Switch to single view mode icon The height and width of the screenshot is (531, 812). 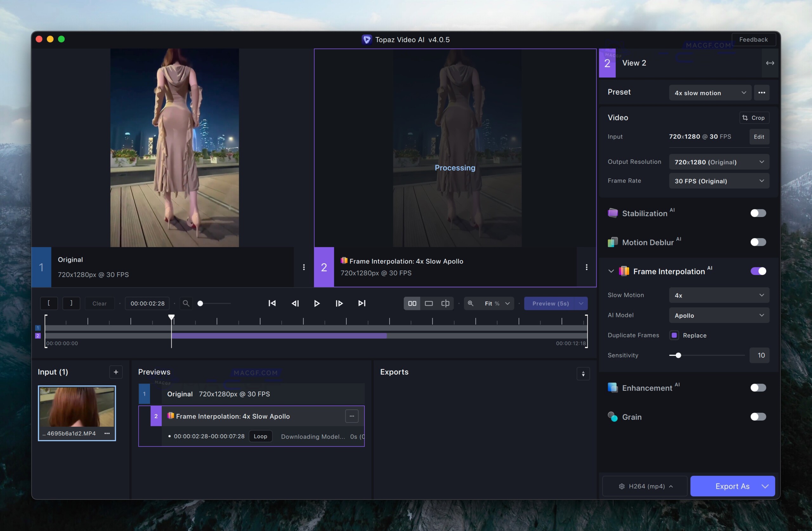tap(429, 303)
